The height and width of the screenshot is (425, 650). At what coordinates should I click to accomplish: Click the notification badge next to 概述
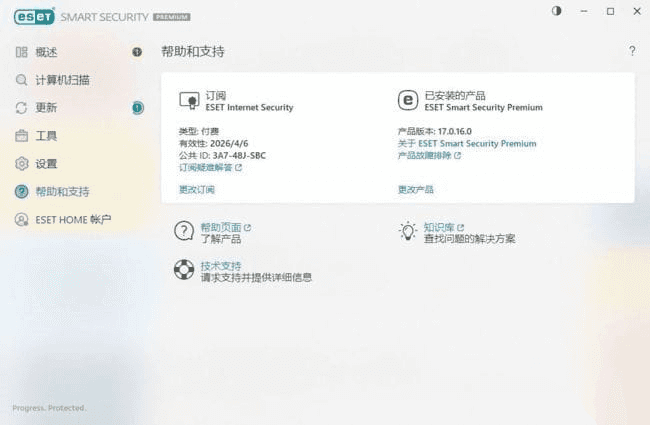137,52
